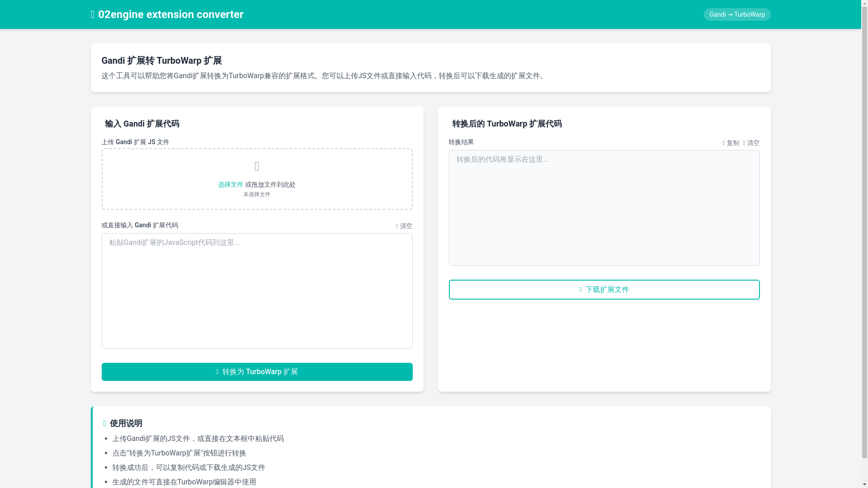
Task: Click the instruction about 转换成功后 downloading JS
Action: point(189,468)
